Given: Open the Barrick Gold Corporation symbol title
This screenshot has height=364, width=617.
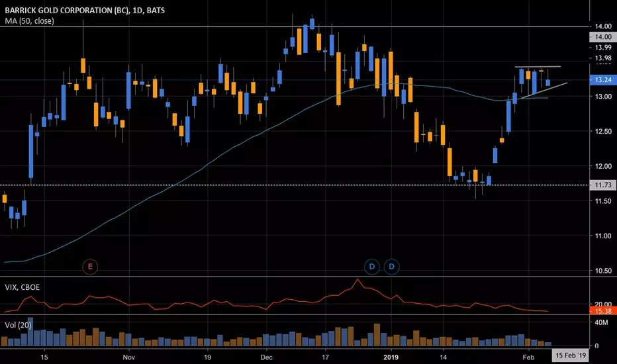Looking at the screenshot, I should (x=85, y=10).
